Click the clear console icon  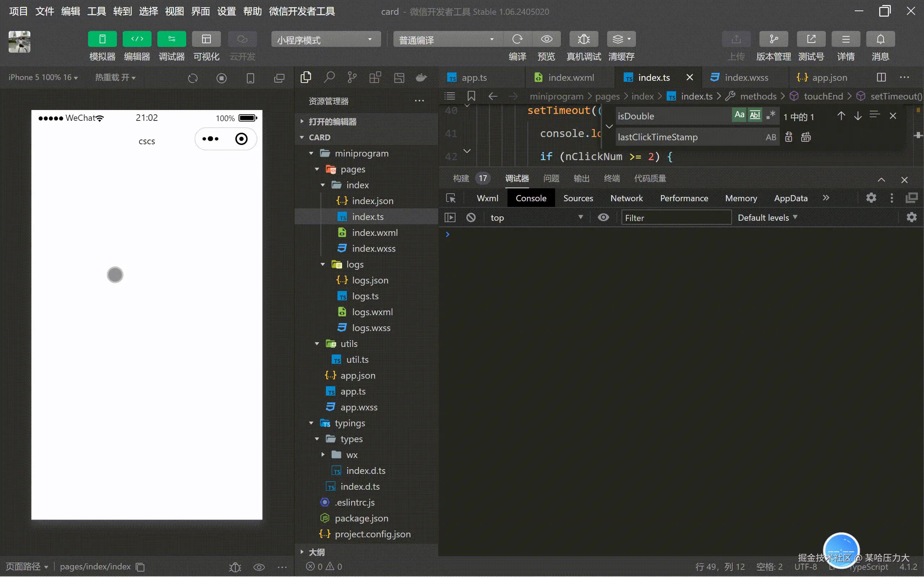point(471,217)
